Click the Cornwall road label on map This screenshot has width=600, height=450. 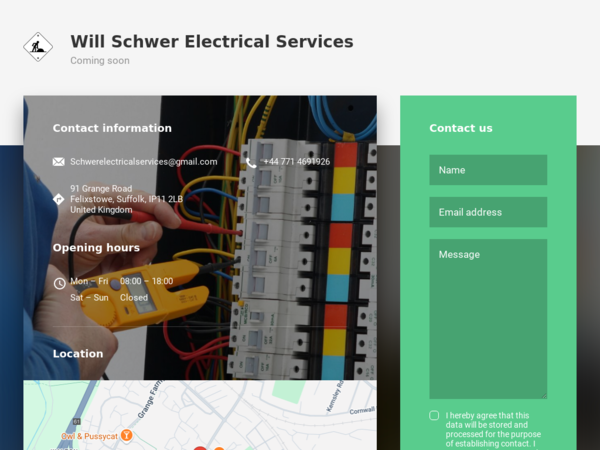362,411
